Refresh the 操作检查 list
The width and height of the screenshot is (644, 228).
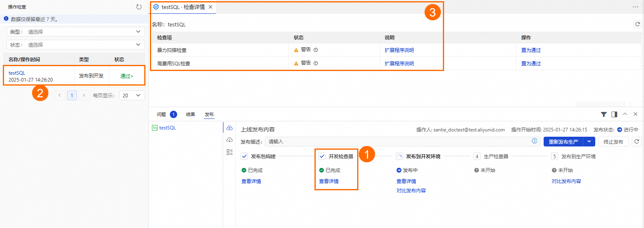point(139,7)
